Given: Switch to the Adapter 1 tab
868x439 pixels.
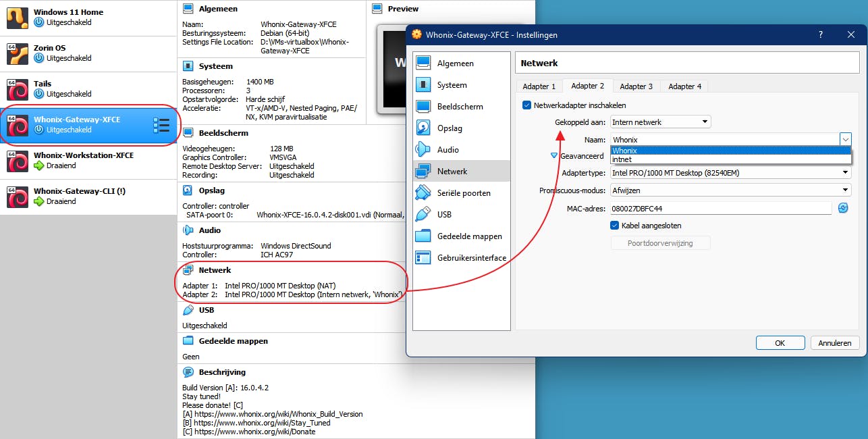Looking at the screenshot, I should pos(539,86).
